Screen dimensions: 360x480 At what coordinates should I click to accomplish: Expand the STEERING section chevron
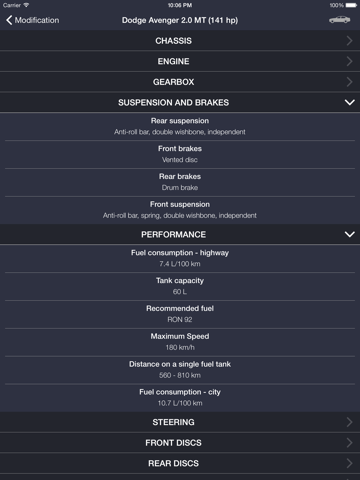[x=349, y=422]
